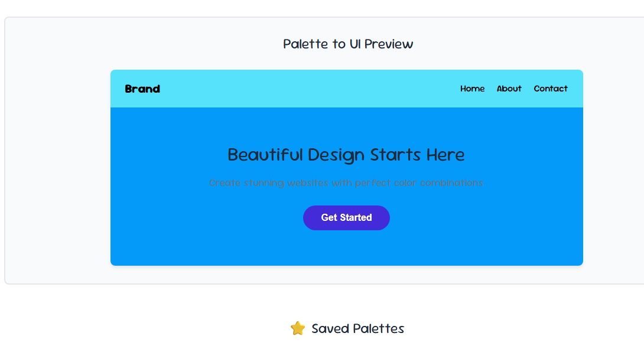
Task: Click the word Design in the hero headline
Action: click(336, 155)
